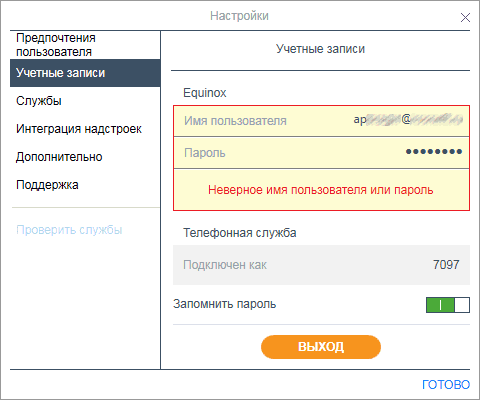
Task: Click the Телефонная служба heading
Action: pyautogui.click(x=240, y=233)
